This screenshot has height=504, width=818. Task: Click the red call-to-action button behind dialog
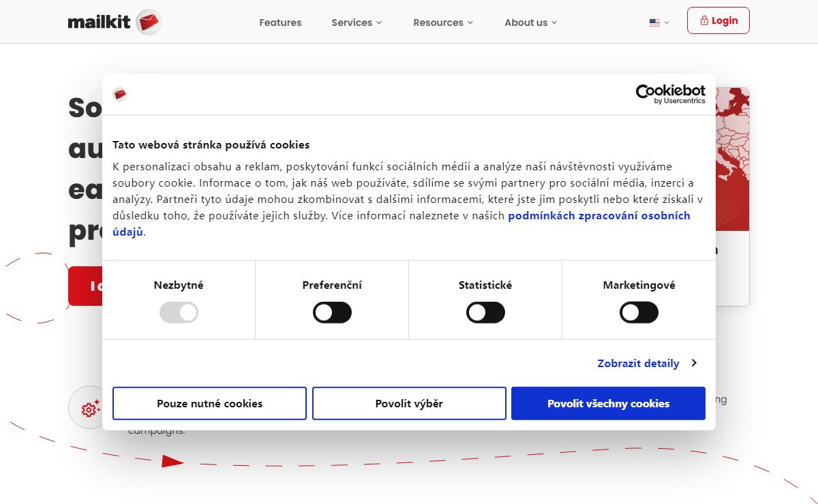pyautogui.click(x=85, y=286)
